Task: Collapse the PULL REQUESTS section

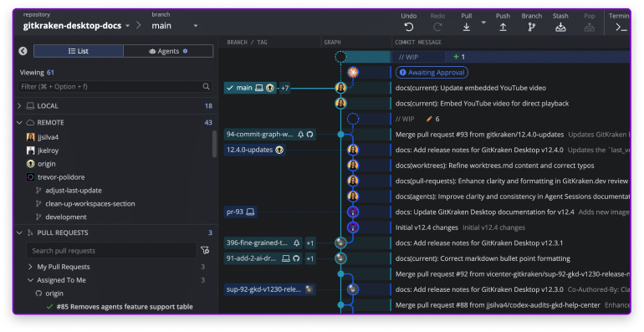Action: pos(19,232)
